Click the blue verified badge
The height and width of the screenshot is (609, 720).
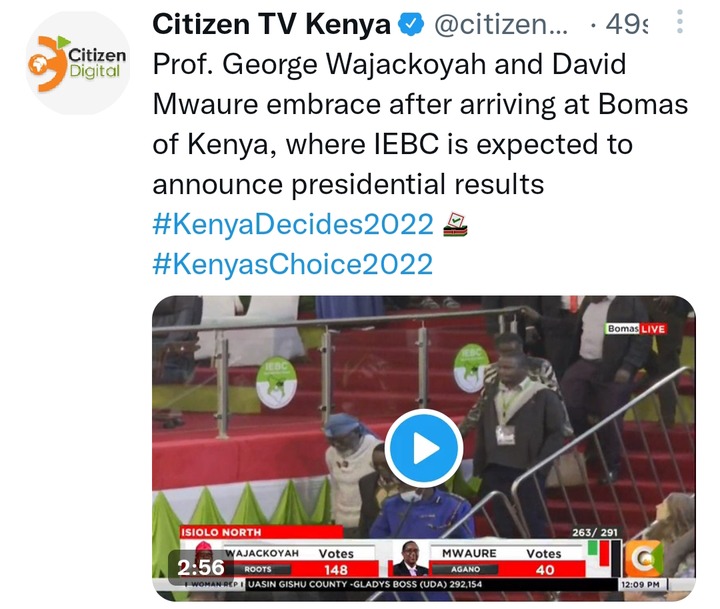tap(410, 24)
